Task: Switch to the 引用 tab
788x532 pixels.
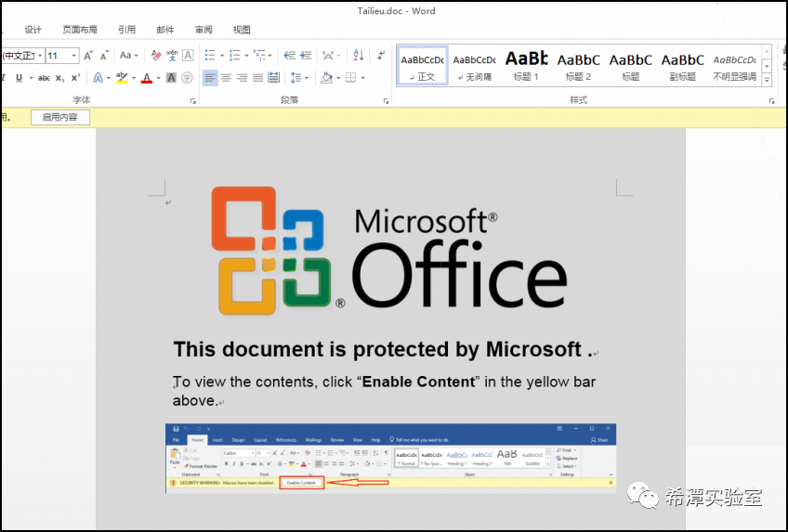Action: (126, 30)
